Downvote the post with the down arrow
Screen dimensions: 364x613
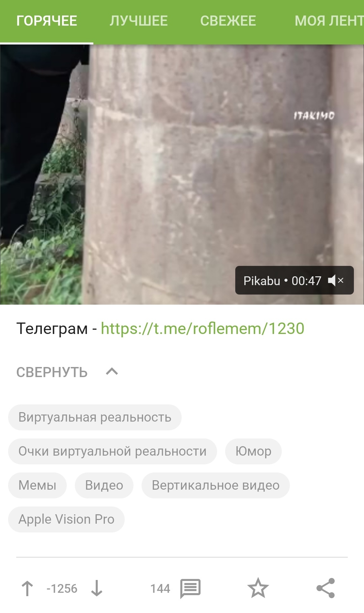coord(97,589)
